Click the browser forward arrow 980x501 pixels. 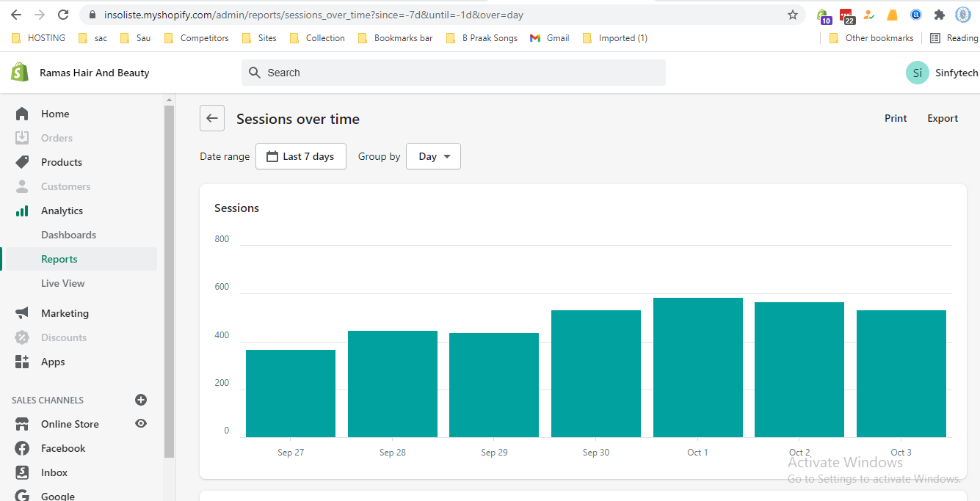[x=40, y=15]
